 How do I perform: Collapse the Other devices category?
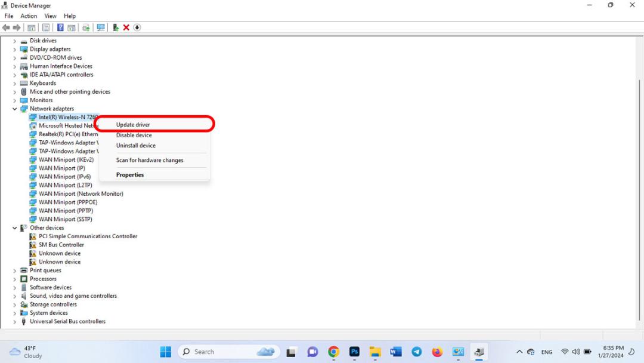15,228
